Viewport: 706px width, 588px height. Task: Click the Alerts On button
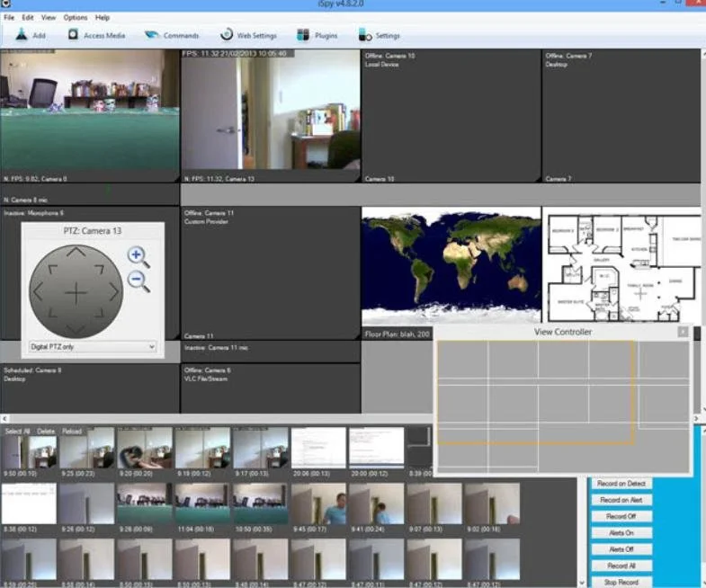pyautogui.click(x=621, y=533)
